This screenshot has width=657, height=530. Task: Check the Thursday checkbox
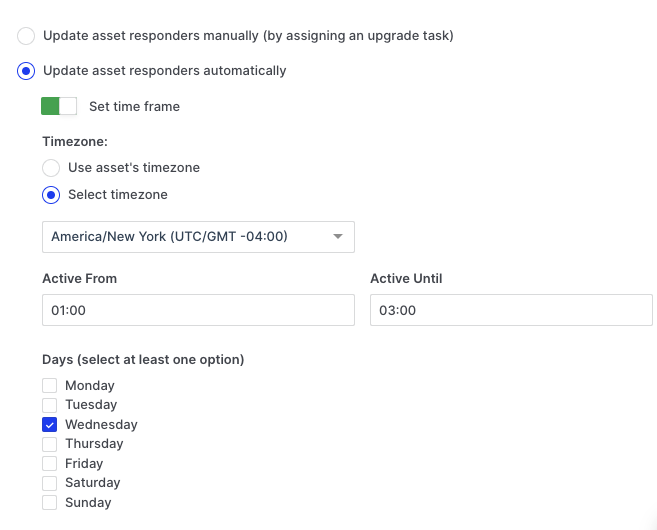tap(50, 444)
